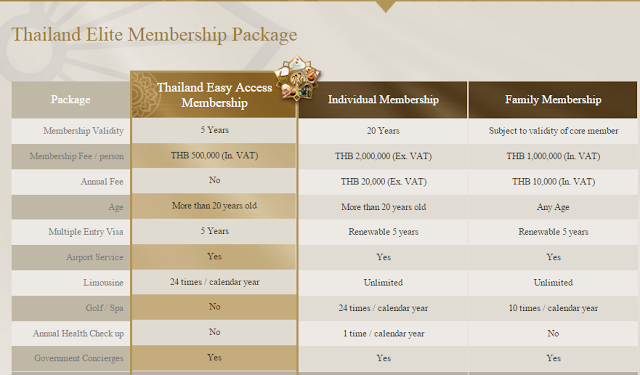Click Subject to validity of core member cell

coord(553,131)
